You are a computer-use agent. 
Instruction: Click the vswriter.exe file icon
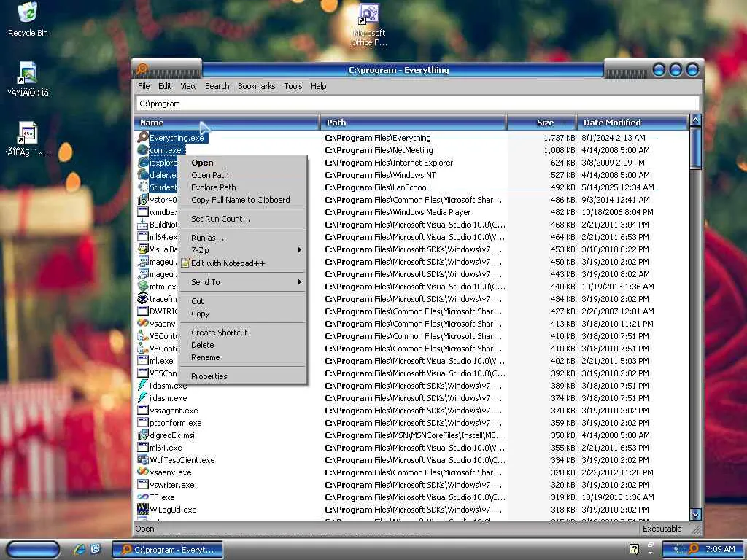click(x=143, y=485)
